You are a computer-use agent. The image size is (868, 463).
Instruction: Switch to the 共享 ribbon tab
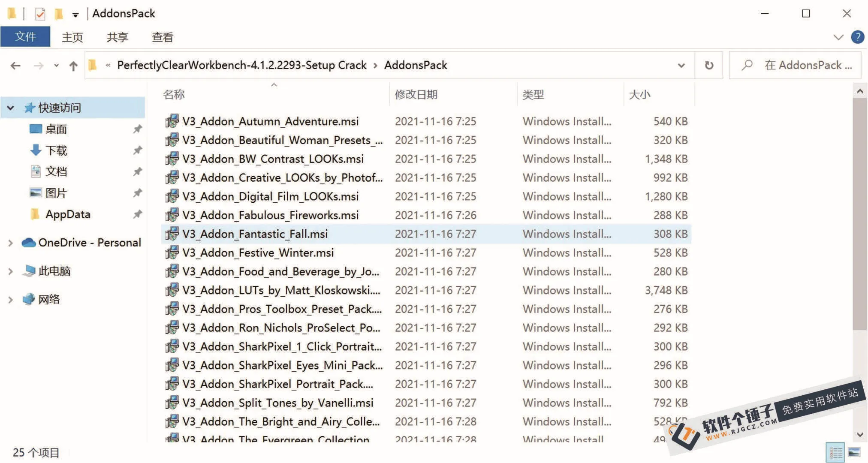117,37
